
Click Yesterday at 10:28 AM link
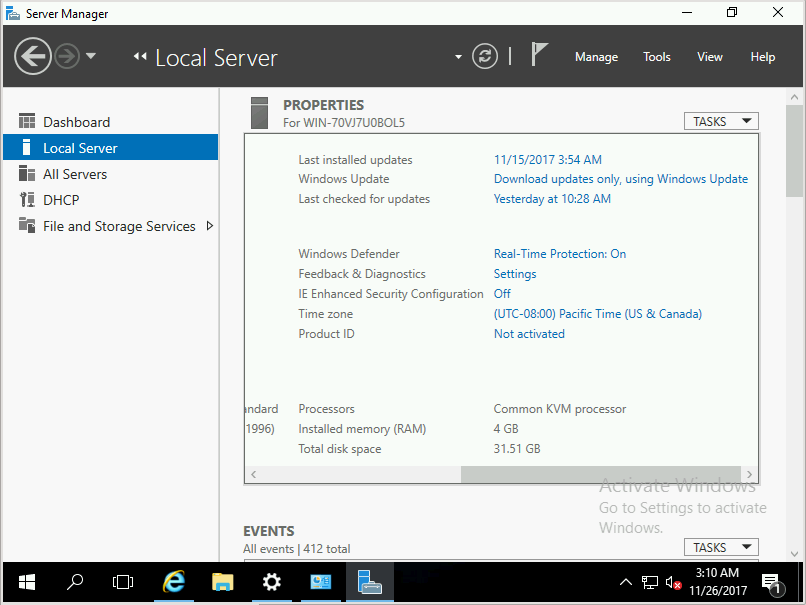[x=552, y=199]
